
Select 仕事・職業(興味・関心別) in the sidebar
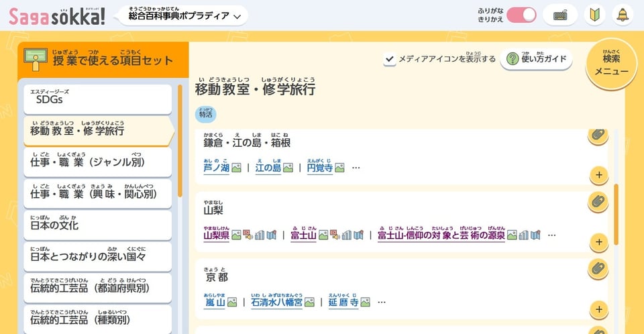98,194
